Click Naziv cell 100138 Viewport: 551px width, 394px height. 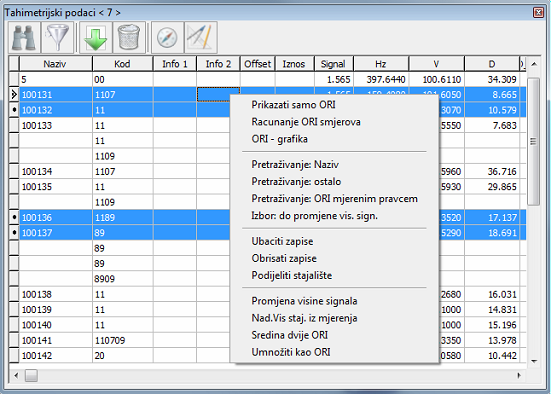click(56, 294)
